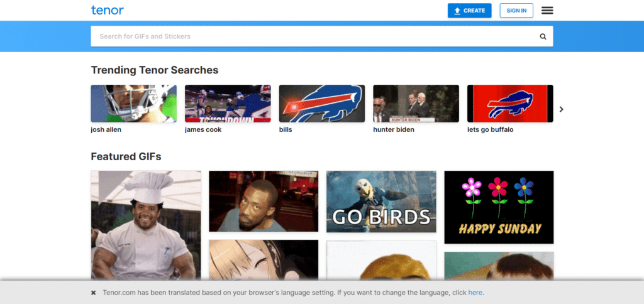Viewport: 644px width, 304px height.
Task: Focus the Search for GIFs and Stickers field
Action: tap(321, 36)
